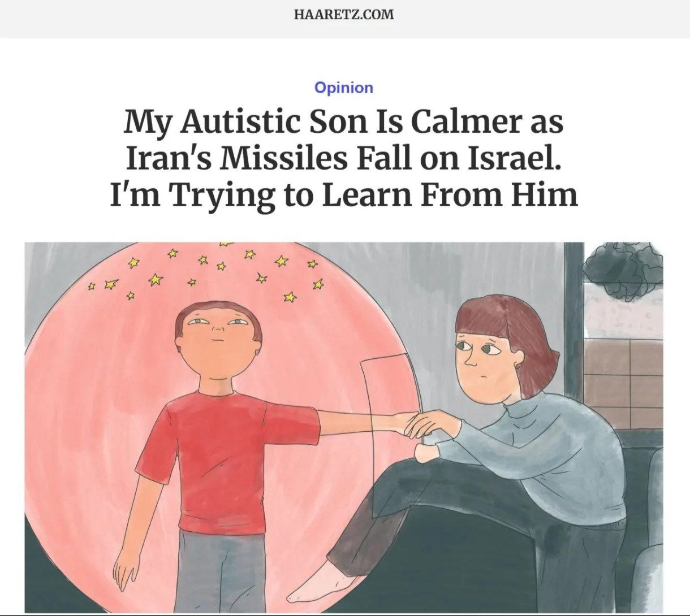
Task: Click the mother's bare foot
Action: click(x=317, y=584)
